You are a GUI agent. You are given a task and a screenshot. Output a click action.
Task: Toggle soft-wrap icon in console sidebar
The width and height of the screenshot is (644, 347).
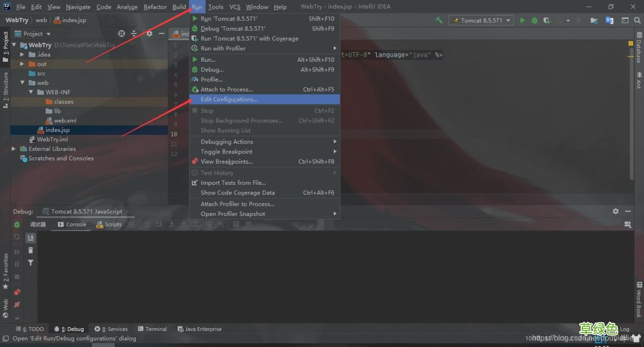31,237
